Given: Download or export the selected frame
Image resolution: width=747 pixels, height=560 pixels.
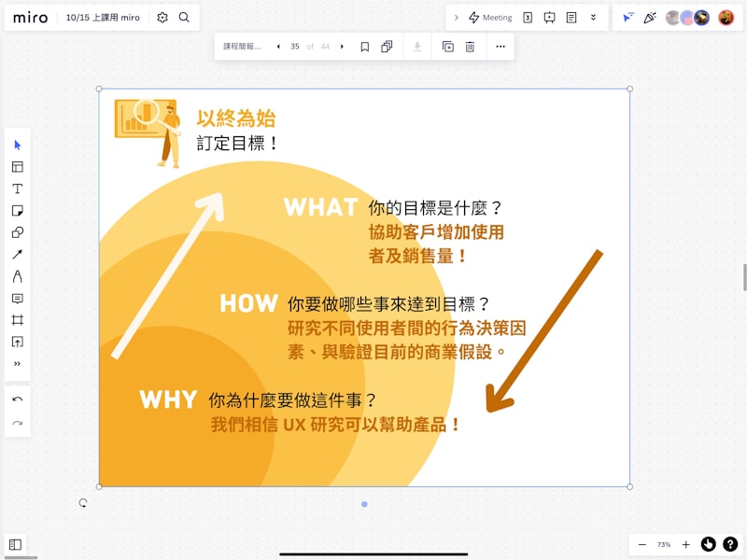Looking at the screenshot, I should click(x=416, y=46).
